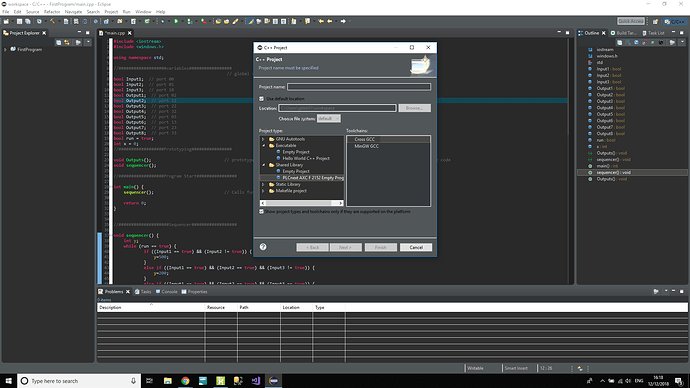
Task: Open Chrome from the taskbar
Action: coord(185,381)
